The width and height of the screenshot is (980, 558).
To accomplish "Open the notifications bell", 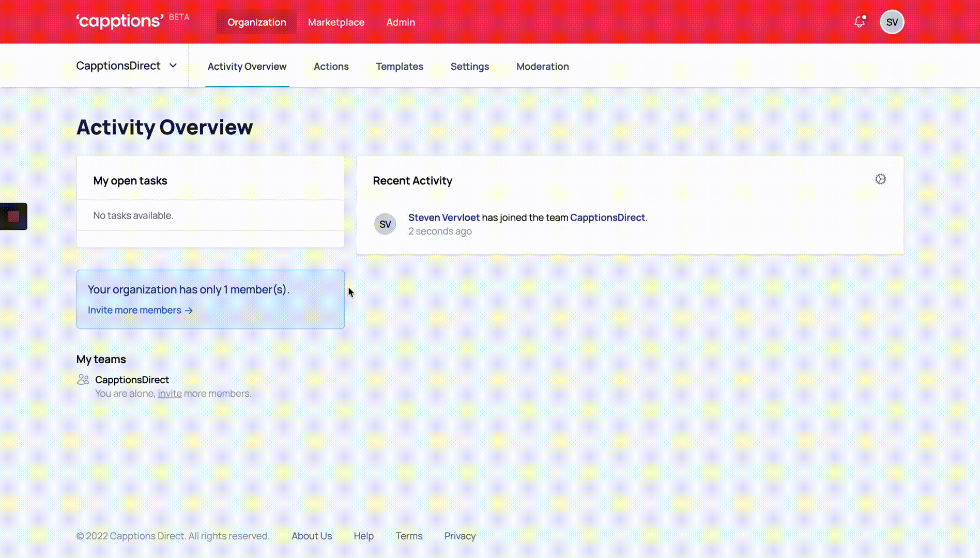I will pos(859,22).
